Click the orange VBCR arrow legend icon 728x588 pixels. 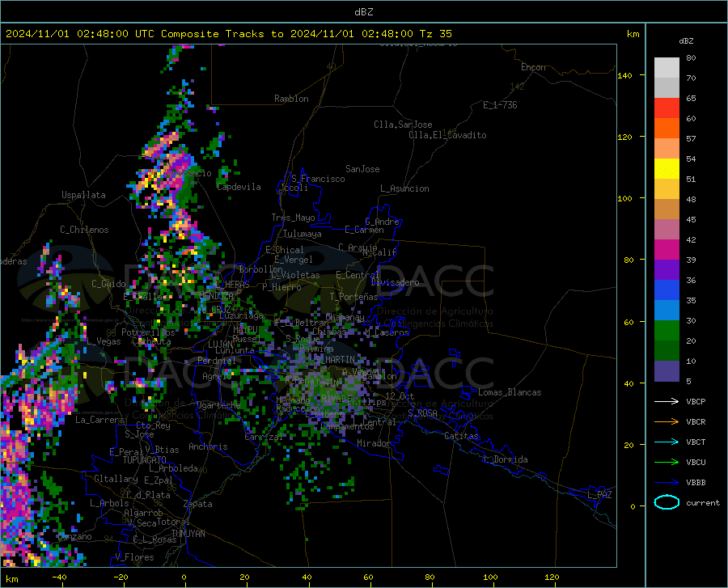pos(667,422)
